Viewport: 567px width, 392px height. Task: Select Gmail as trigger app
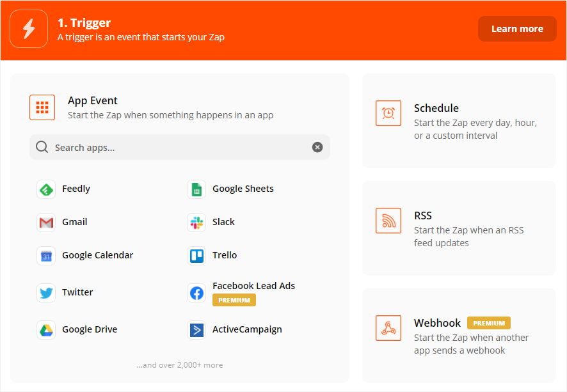click(74, 222)
